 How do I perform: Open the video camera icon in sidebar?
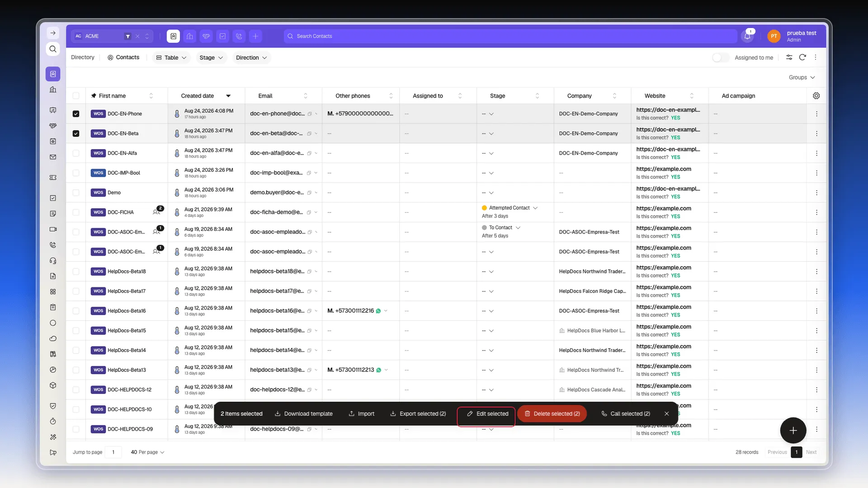53,229
